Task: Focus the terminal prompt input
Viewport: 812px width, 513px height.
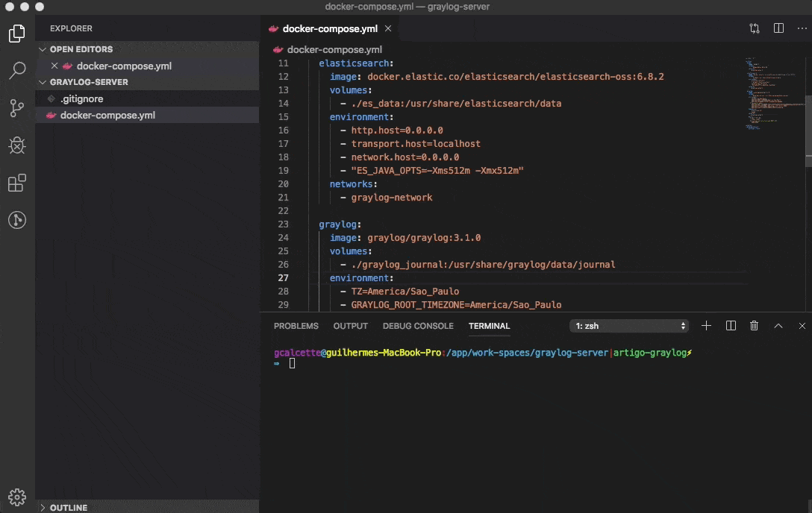Action: (x=292, y=364)
